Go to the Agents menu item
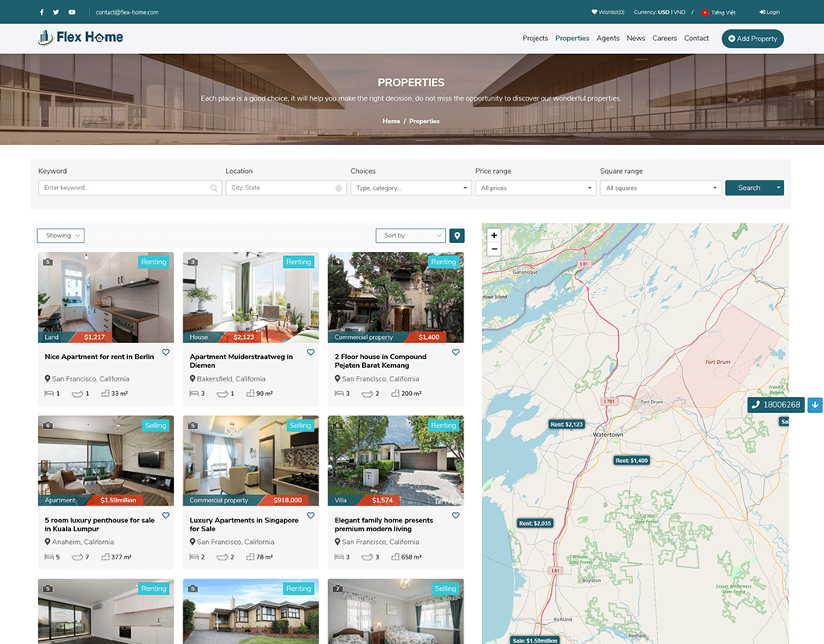The height and width of the screenshot is (644, 824). [x=608, y=39]
